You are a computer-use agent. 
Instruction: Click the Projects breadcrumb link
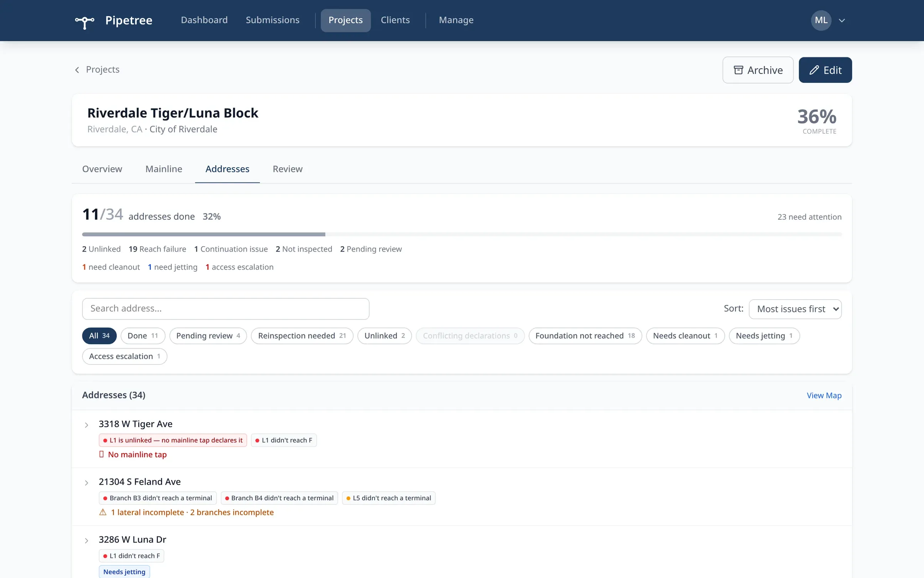point(103,70)
